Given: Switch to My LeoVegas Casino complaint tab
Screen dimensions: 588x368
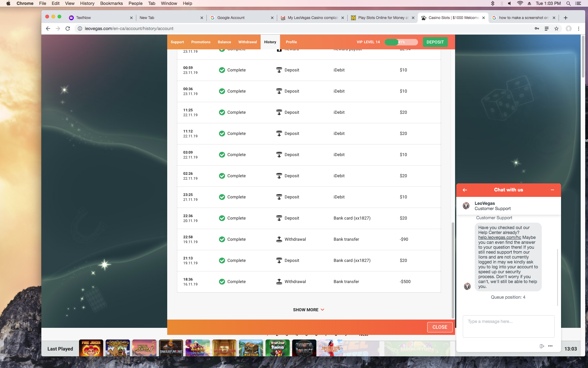Looking at the screenshot, I should click(312, 18).
